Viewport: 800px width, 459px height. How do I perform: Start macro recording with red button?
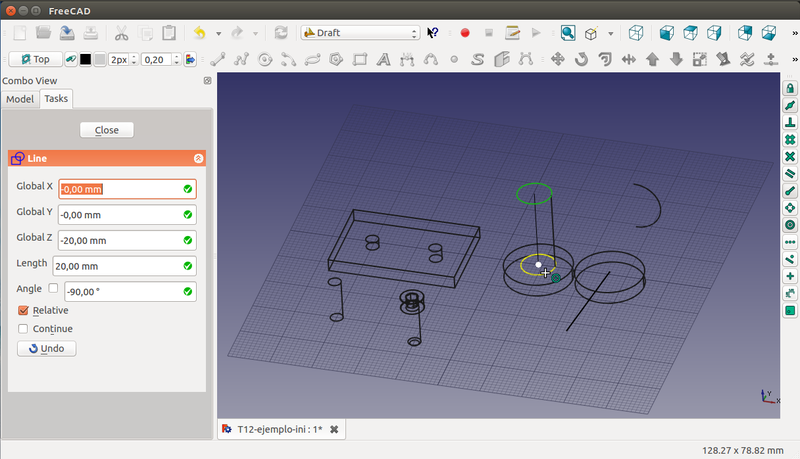pyautogui.click(x=465, y=33)
